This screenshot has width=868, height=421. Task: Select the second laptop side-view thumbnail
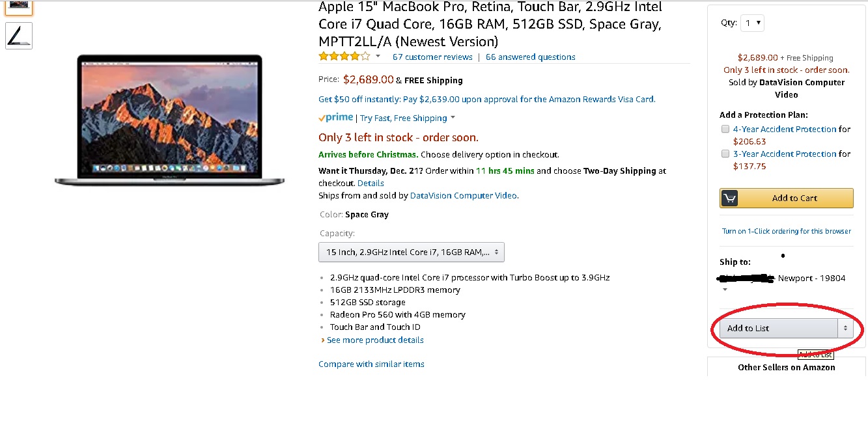point(19,36)
